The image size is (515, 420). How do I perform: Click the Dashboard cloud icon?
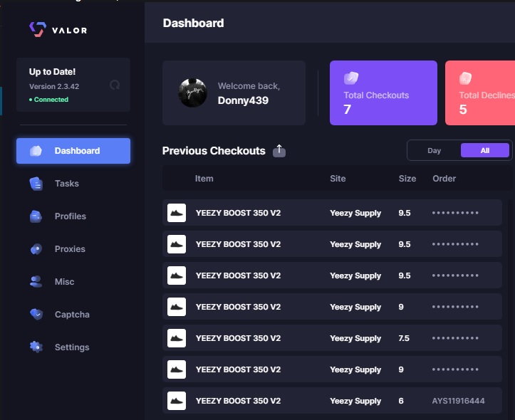click(x=36, y=151)
